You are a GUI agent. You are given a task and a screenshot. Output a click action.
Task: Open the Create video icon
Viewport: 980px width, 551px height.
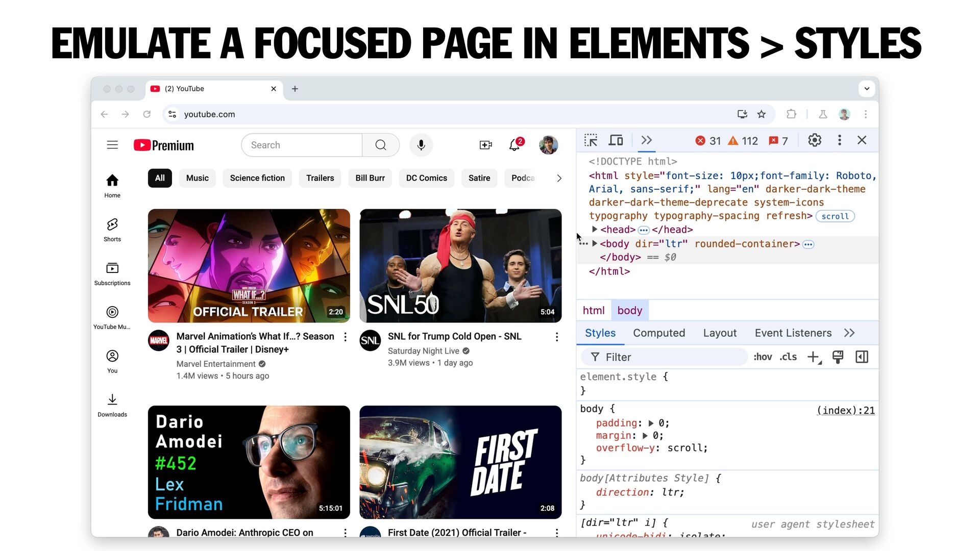tap(486, 145)
